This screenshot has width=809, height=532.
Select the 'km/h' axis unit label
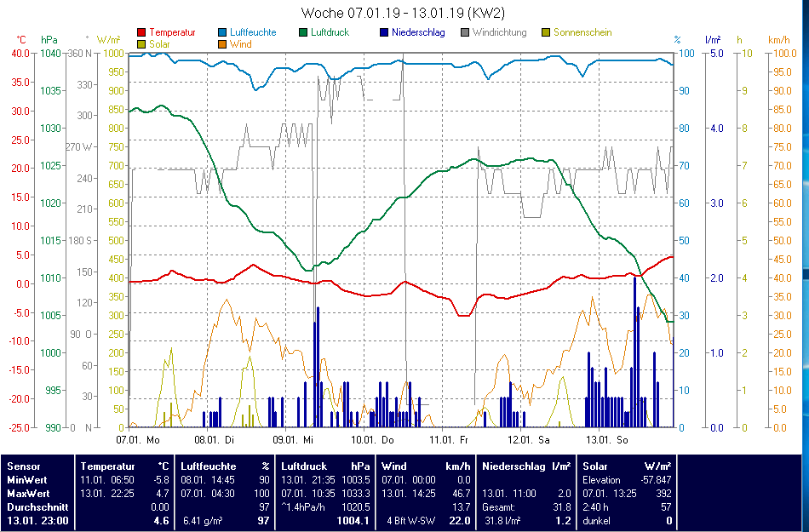click(x=779, y=40)
